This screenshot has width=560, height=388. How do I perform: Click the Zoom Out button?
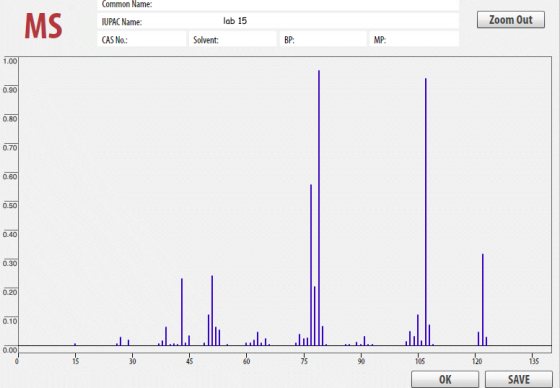(511, 20)
